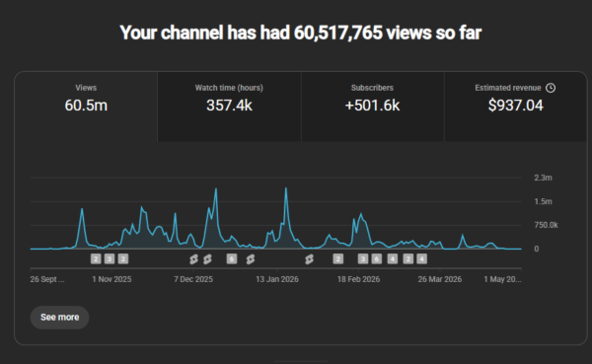Click clock icon beside Estimated revenue
This screenshot has width=592, height=364.
click(x=551, y=88)
